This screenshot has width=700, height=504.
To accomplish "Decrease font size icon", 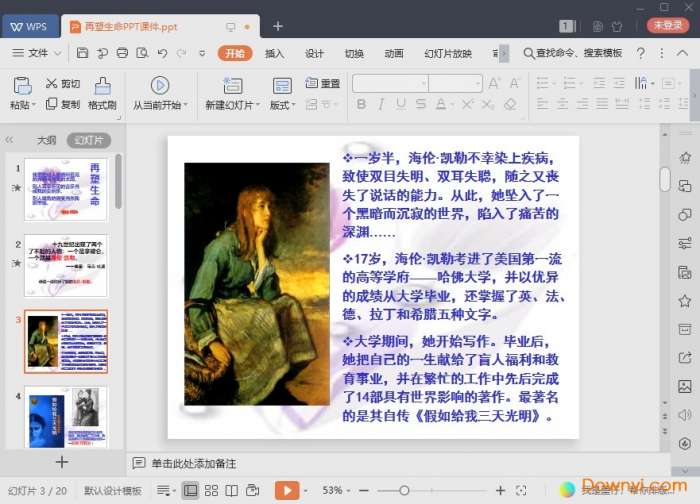I will click(514, 83).
